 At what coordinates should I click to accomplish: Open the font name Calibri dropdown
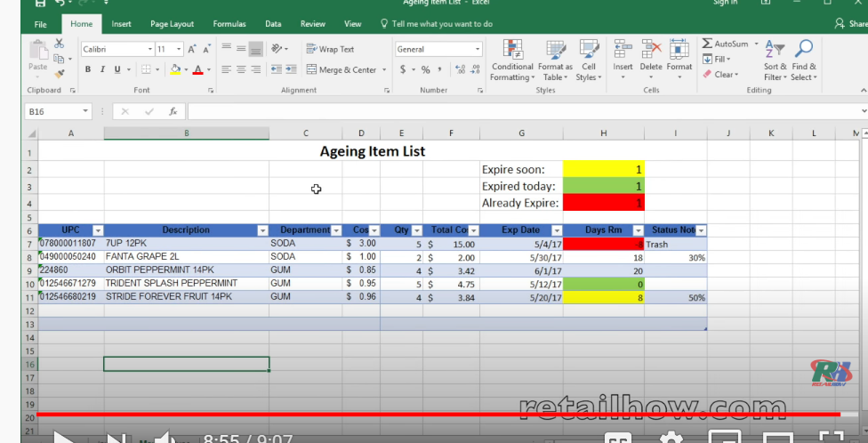(150, 49)
